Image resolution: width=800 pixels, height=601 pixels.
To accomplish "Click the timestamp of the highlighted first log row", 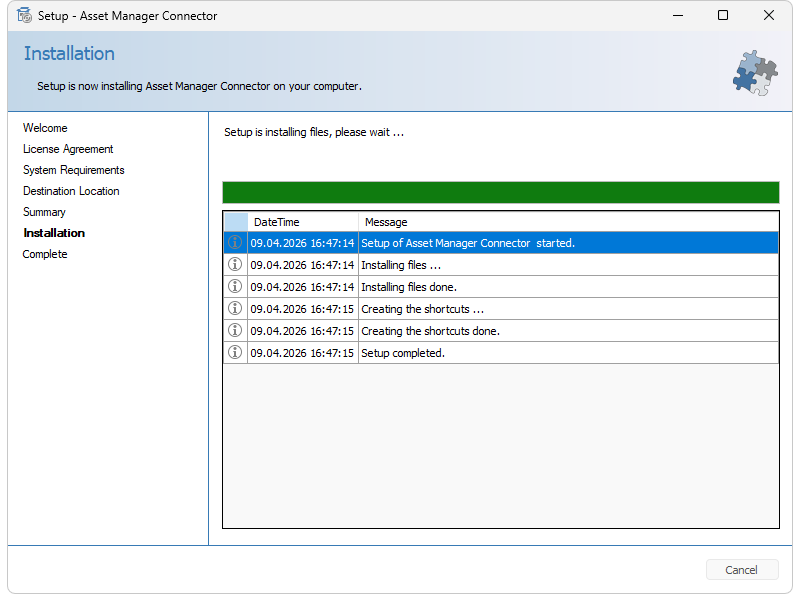I will point(302,243).
